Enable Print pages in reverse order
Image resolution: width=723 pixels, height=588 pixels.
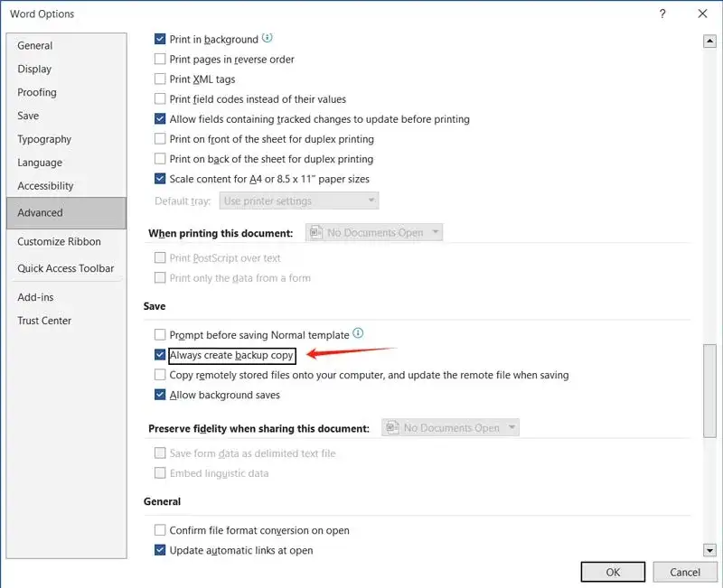click(160, 60)
